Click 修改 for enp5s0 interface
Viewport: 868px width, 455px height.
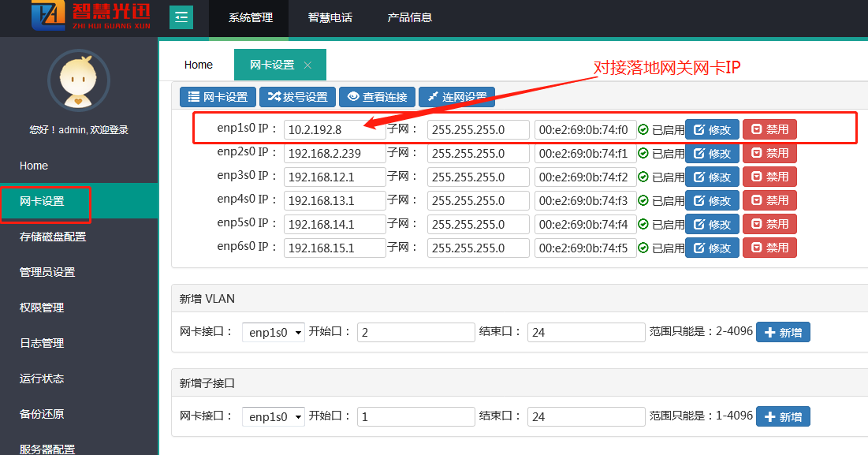click(x=711, y=224)
